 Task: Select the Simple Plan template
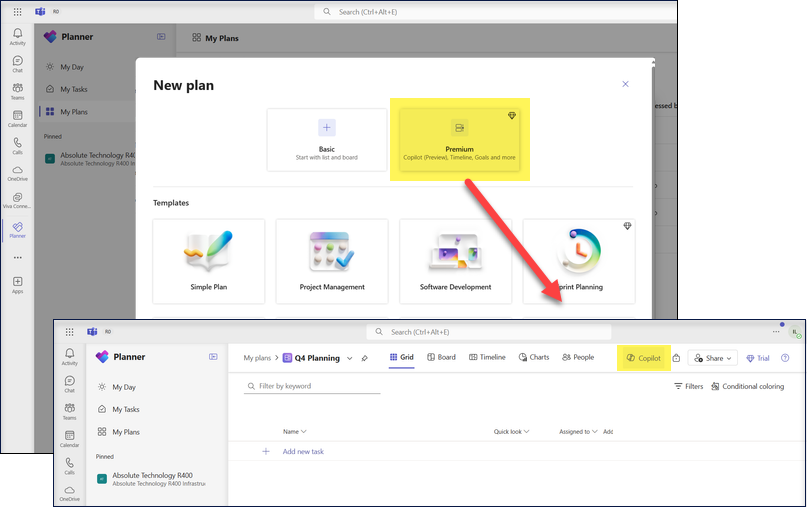208,261
